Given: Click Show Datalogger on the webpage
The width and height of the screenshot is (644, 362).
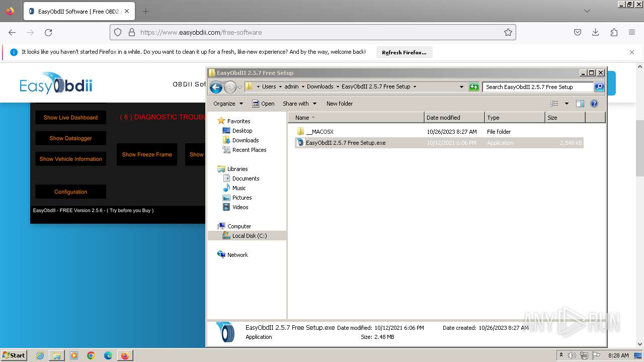Looking at the screenshot, I should [70, 138].
